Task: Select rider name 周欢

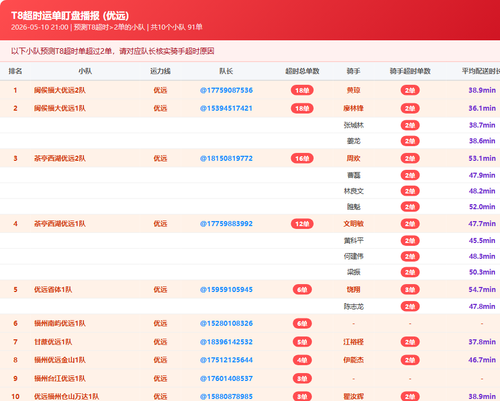Action: pos(353,158)
